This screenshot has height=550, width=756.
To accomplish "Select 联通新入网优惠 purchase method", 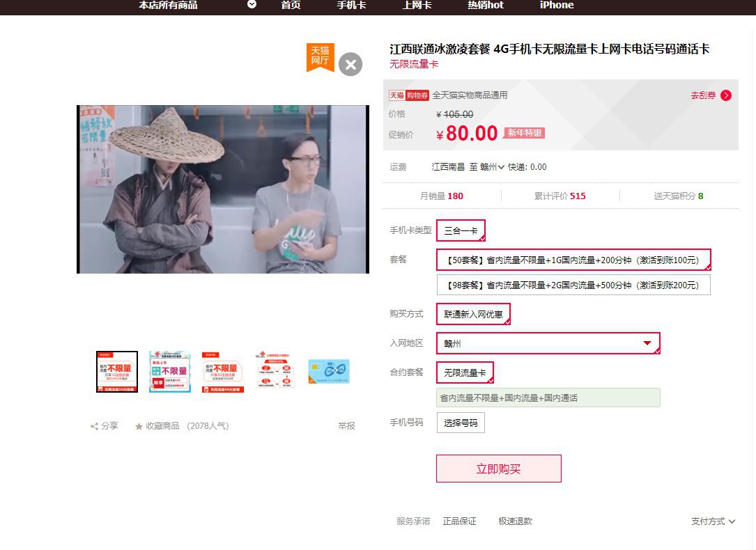I will click(x=473, y=314).
